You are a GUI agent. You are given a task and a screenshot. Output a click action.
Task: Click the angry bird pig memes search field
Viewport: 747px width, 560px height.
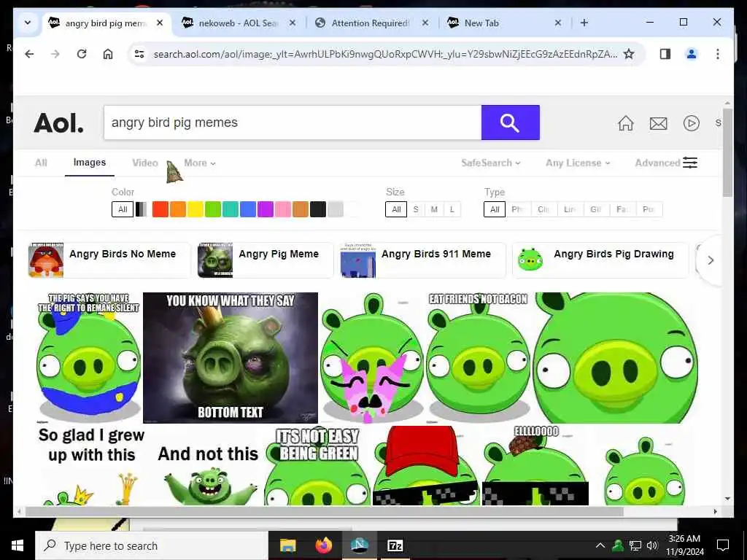point(293,122)
